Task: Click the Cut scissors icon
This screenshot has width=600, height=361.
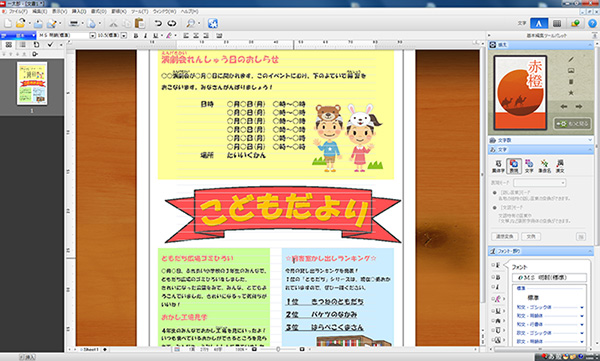Action: point(113,23)
